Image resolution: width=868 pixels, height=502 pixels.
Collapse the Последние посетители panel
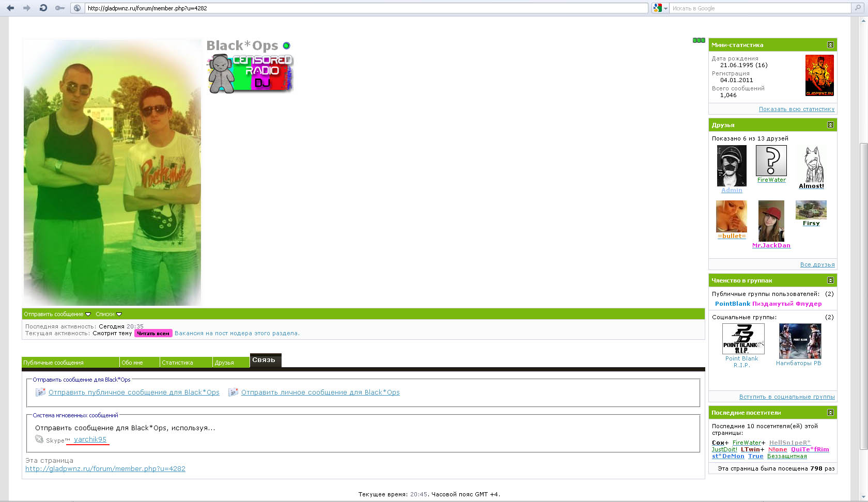coord(830,413)
